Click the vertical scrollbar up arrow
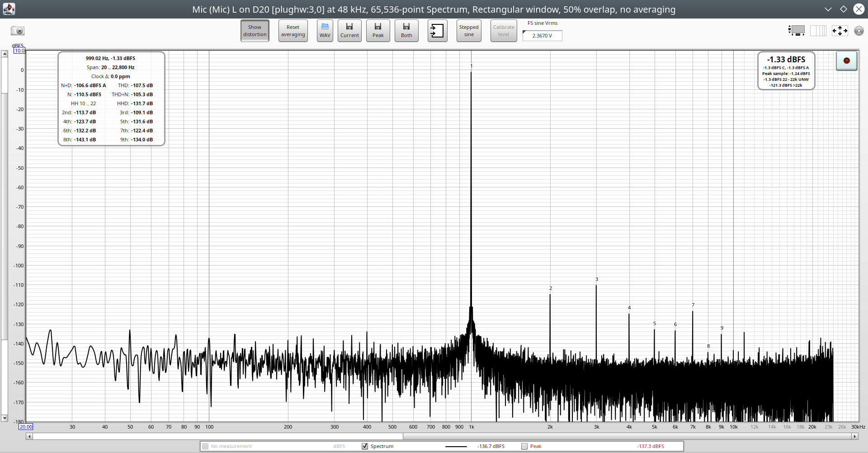Image resolution: width=868 pixels, height=453 pixels. tap(5, 54)
